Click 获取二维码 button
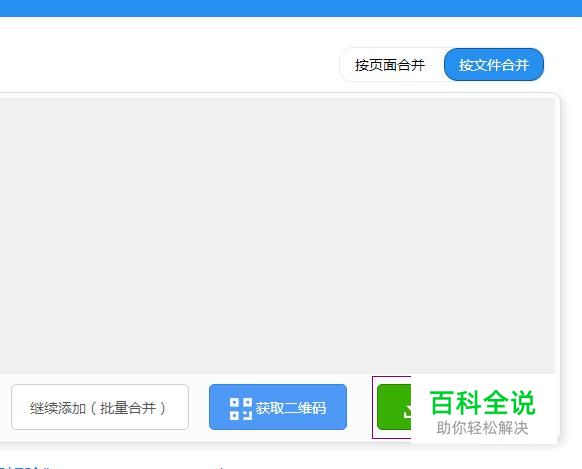This screenshot has height=469, width=582. pos(278,407)
